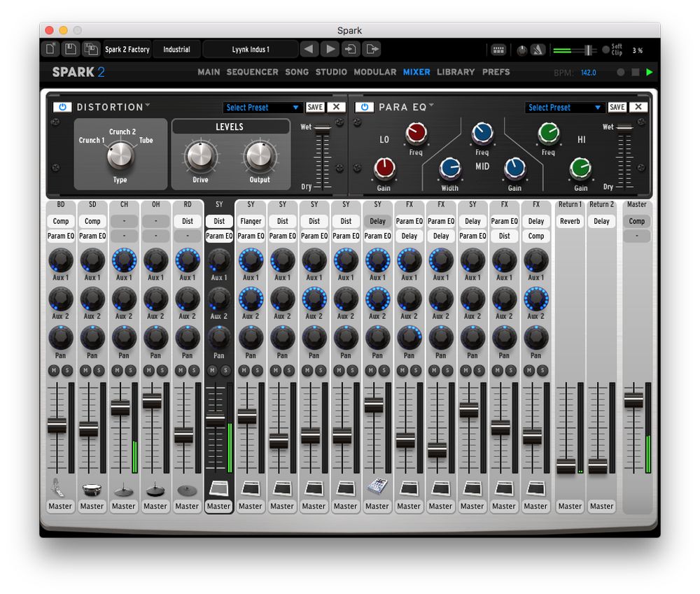Open BD channel Master output routing selector
Image resolution: width=700 pixels, height=594 pixels.
tap(60, 506)
